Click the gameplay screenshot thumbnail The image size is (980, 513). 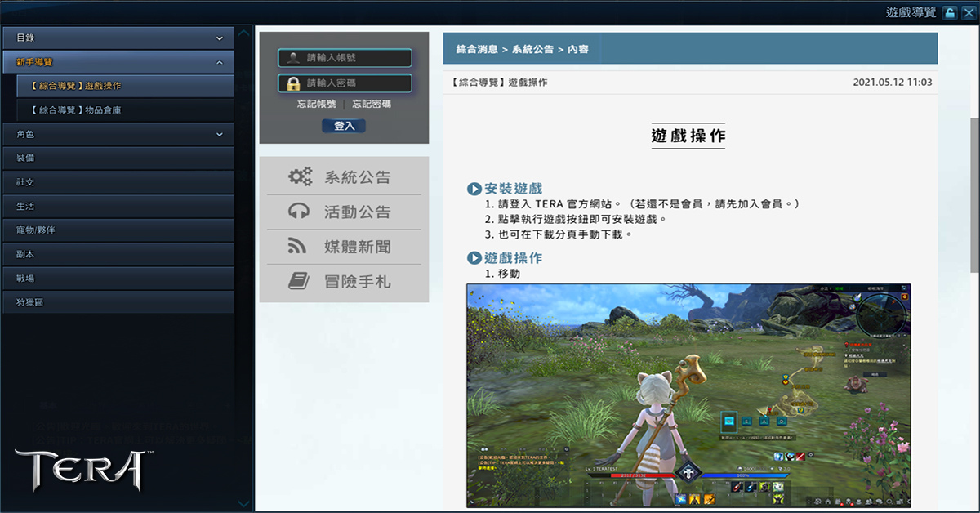point(688,395)
